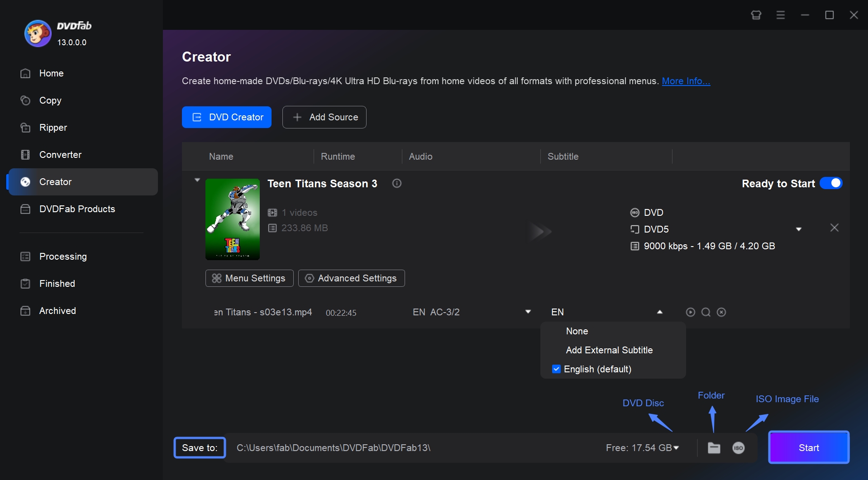The height and width of the screenshot is (480, 868).
Task: Open the Copy module
Action: (x=50, y=100)
